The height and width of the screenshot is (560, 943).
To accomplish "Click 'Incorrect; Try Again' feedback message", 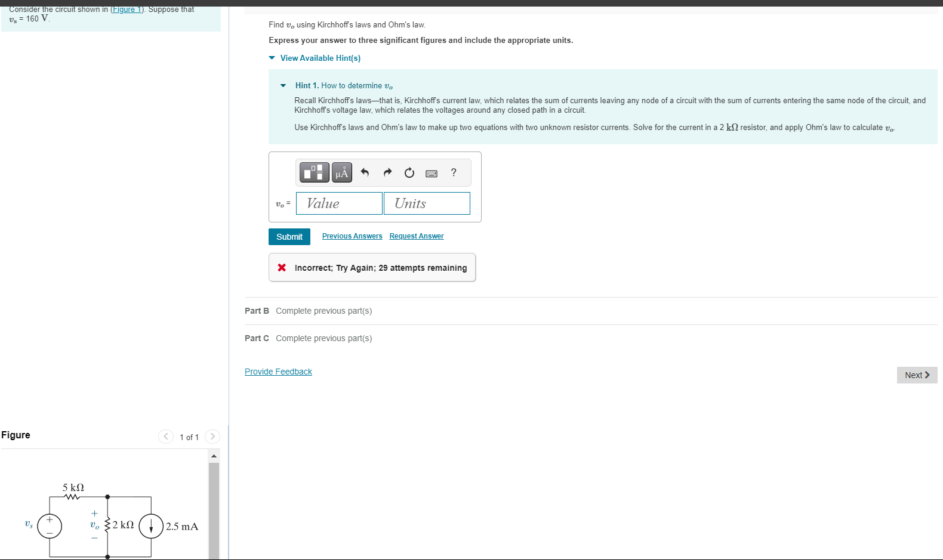I will tap(372, 268).
